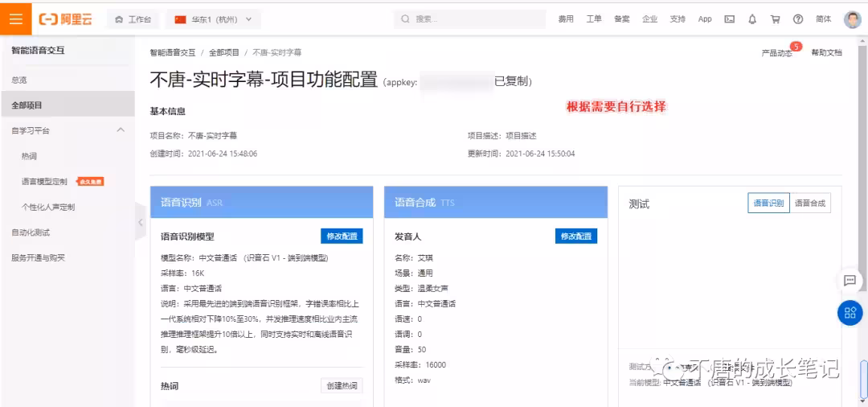Open the orange hamburger menu

(x=15, y=18)
